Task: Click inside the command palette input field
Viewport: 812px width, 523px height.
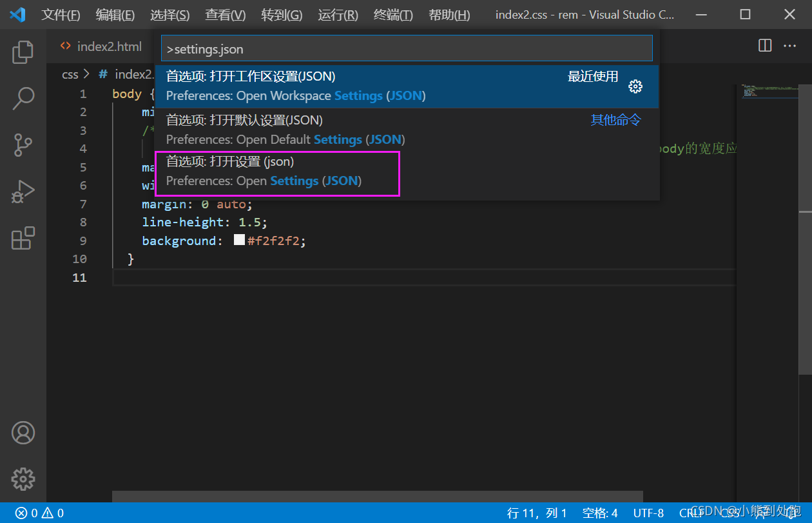Action: tap(406, 48)
